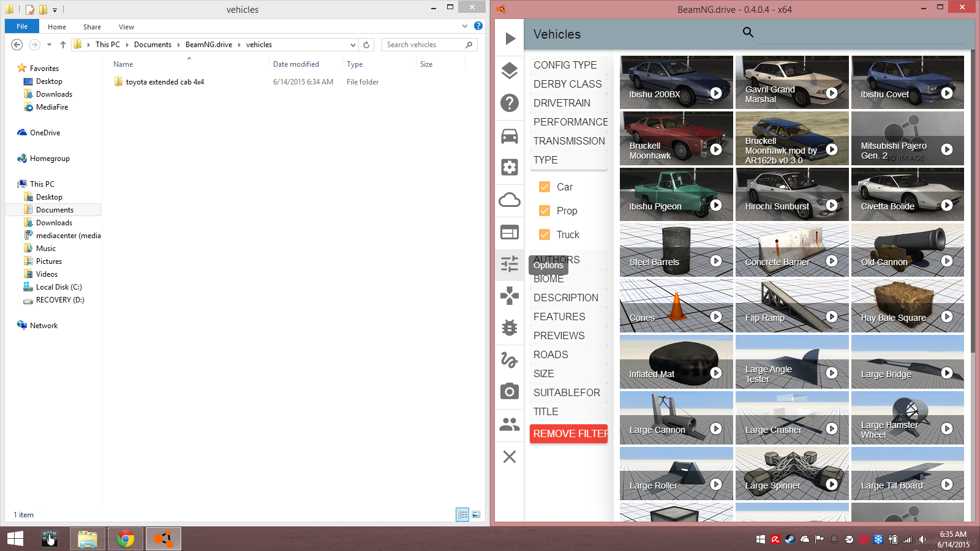Click play arrow on Ibishu 200BX tile
The height and width of the screenshot is (551, 980).
pos(716,93)
